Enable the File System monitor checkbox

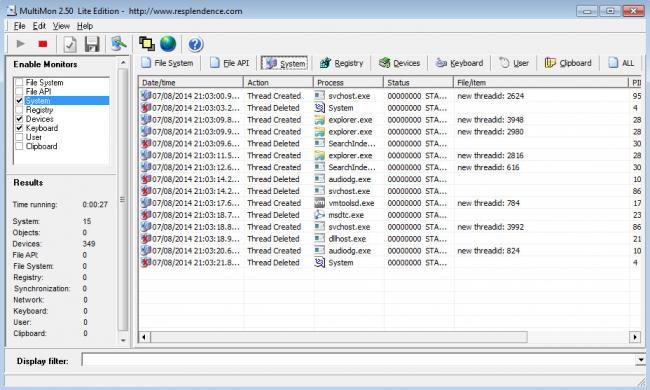19,82
